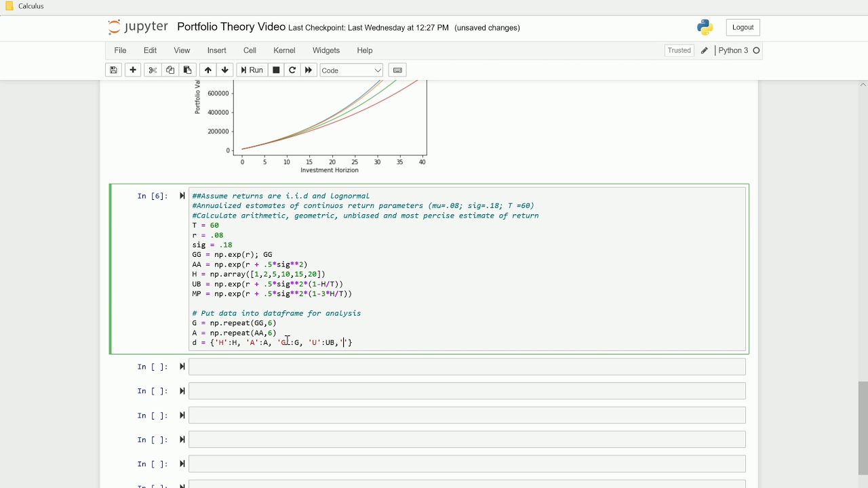
Task: Open the Edit menu
Action: tap(150, 50)
